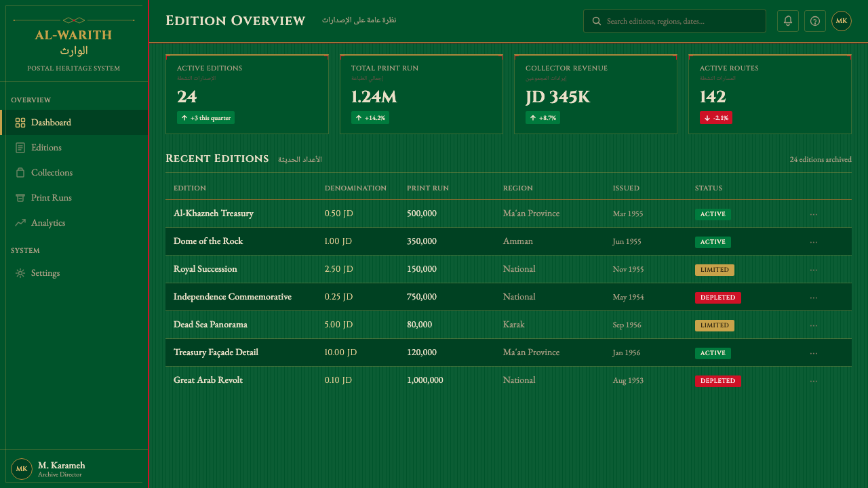The width and height of the screenshot is (868, 488).
Task: Open Print Runs in the sidebar
Action: tap(74, 198)
